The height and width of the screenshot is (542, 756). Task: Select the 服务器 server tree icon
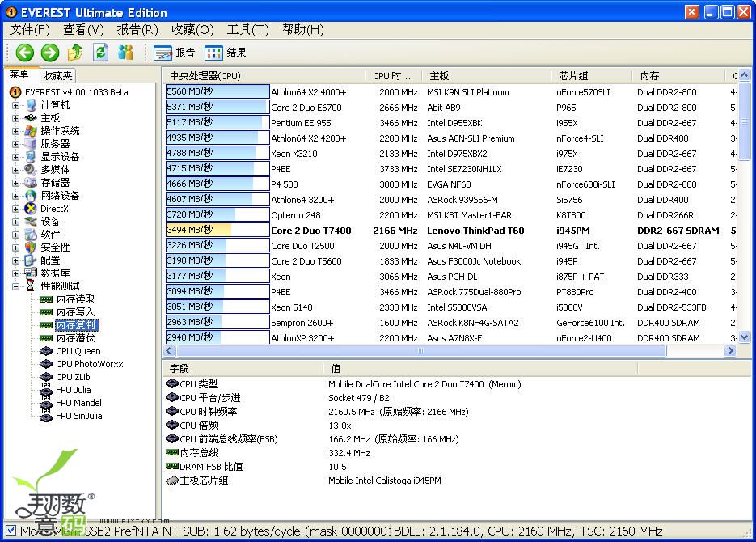tap(31, 144)
